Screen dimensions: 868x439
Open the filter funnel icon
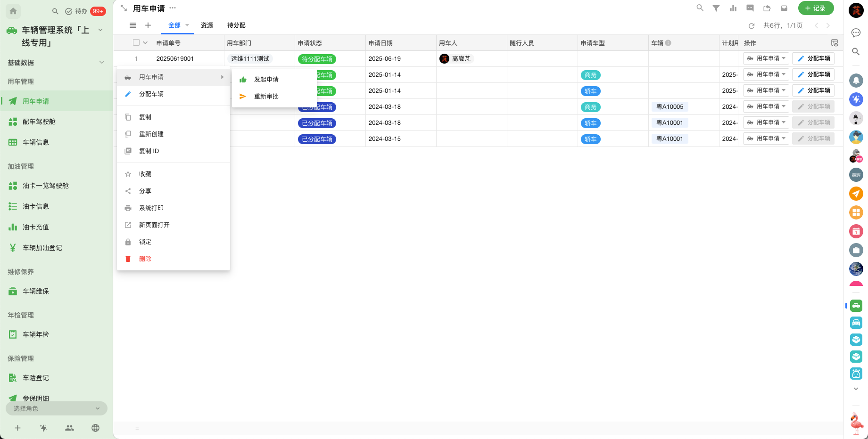(x=716, y=8)
